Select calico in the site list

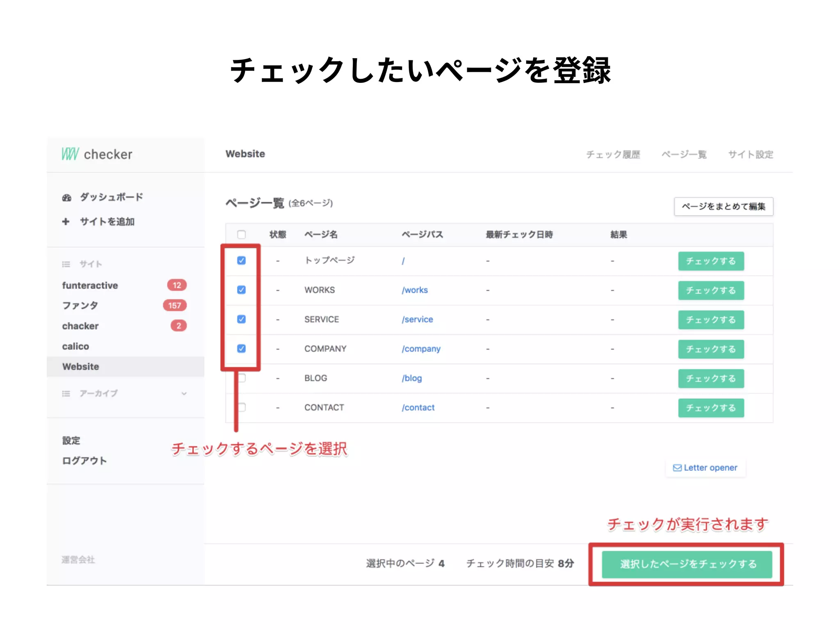point(76,347)
